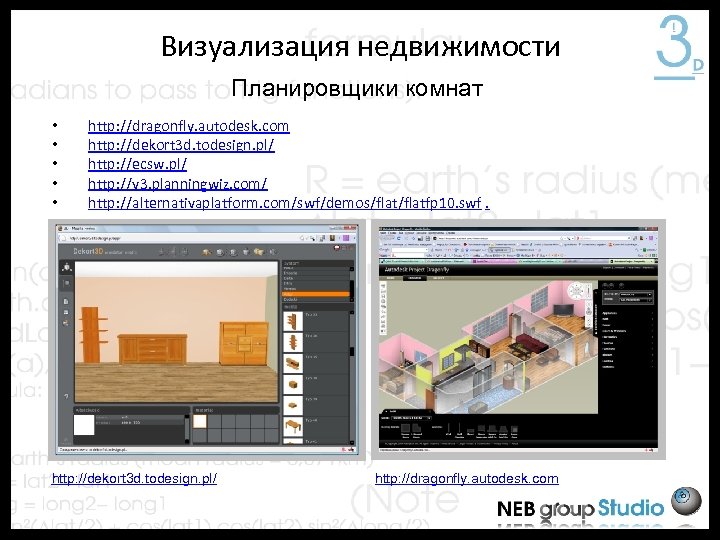720x540 pixels.
Task: Click the tall cabinet in the Dekort3D room
Action: pyautogui.click(x=244, y=343)
